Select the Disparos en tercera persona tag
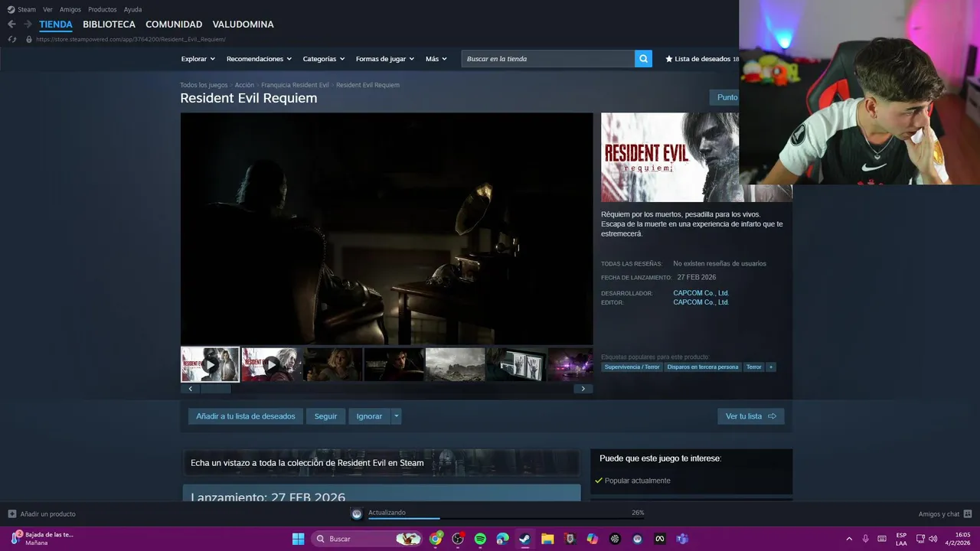Screen dimensions: 980x551 (x=703, y=367)
